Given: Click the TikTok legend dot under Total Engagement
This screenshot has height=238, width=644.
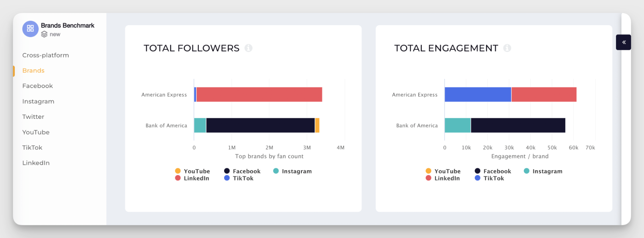Looking at the screenshot, I should tap(477, 178).
